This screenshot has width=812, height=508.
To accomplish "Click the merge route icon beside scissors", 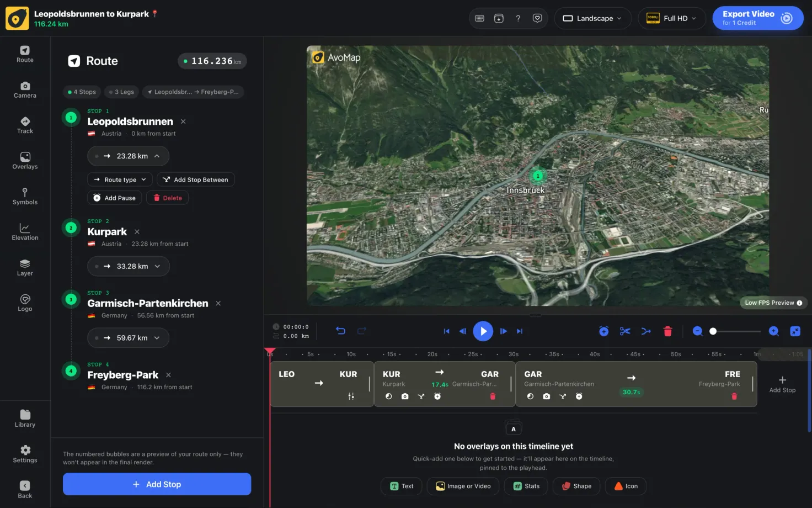I will point(646,331).
